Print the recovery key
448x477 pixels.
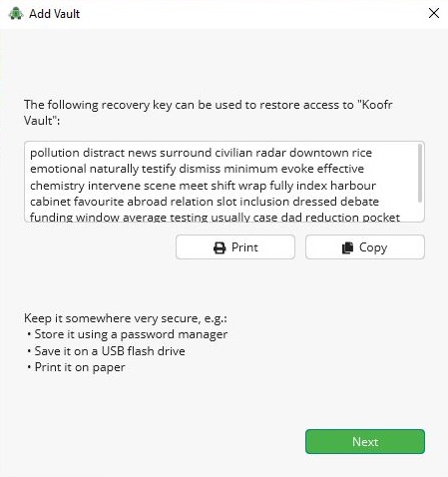point(235,247)
